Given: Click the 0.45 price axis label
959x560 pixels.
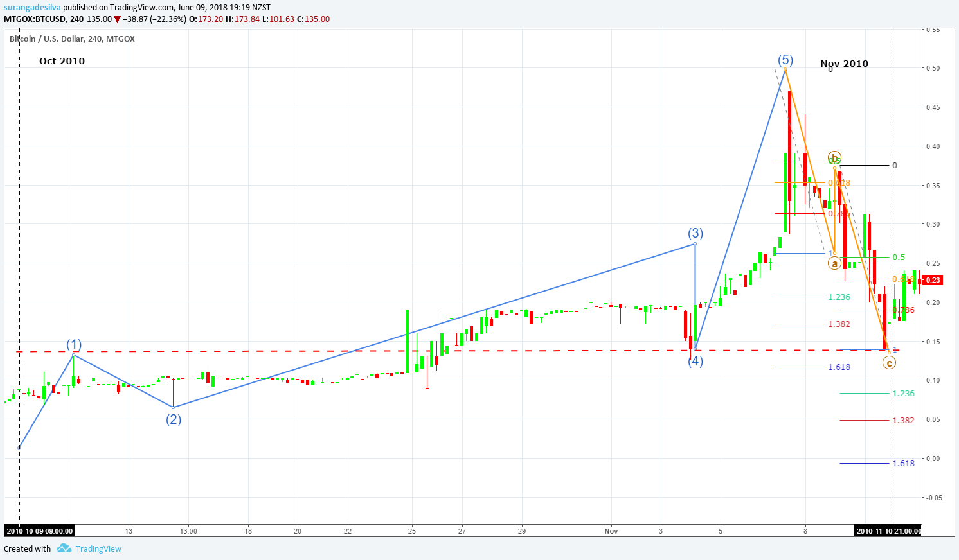Looking at the screenshot, I should coord(933,107).
